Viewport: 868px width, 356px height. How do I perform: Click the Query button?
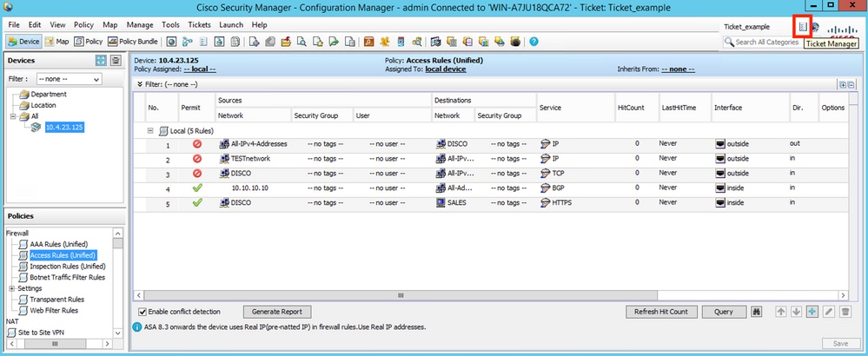click(724, 312)
